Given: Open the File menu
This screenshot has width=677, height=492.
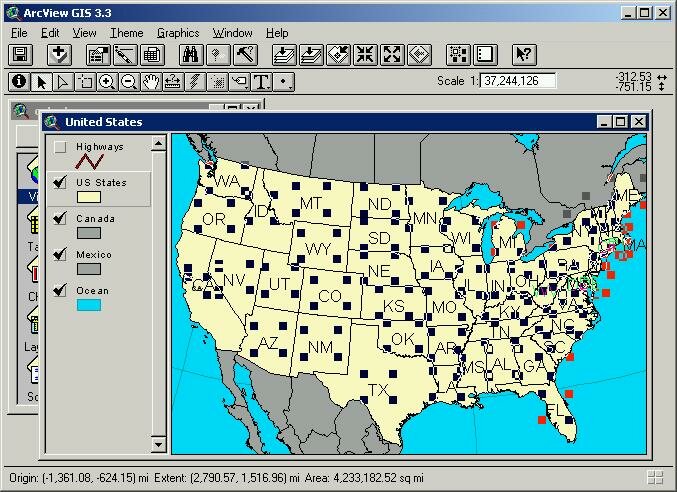Looking at the screenshot, I should [19, 33].
